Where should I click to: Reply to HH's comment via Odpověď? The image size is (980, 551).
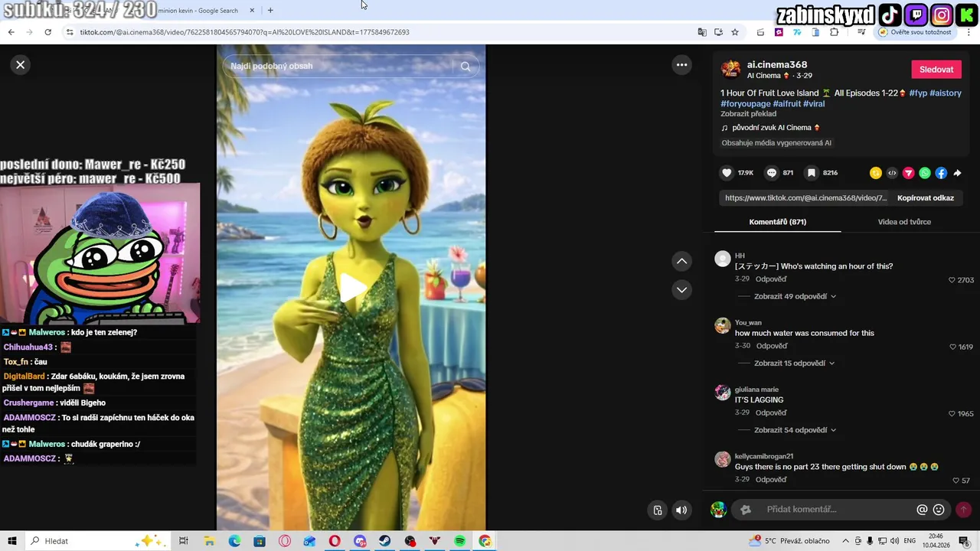coord(771,279)
